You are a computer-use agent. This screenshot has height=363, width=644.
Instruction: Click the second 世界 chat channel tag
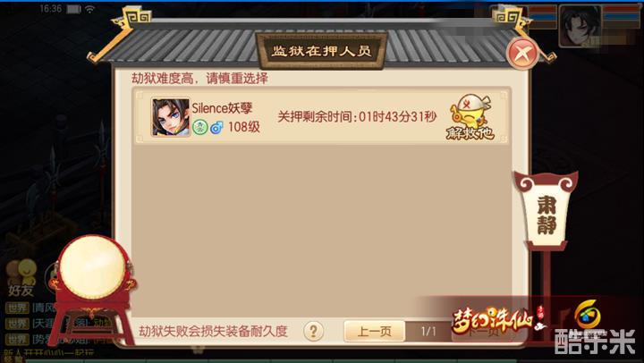click(17, 324)
